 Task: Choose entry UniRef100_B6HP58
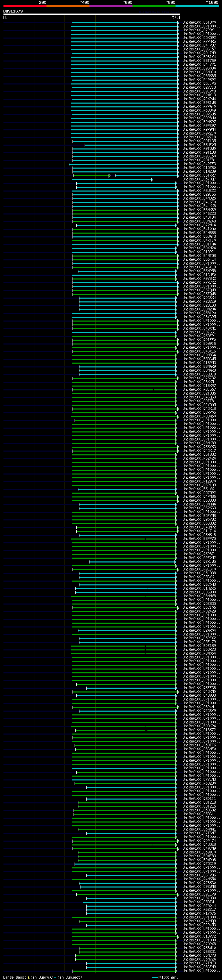(199, 271)
